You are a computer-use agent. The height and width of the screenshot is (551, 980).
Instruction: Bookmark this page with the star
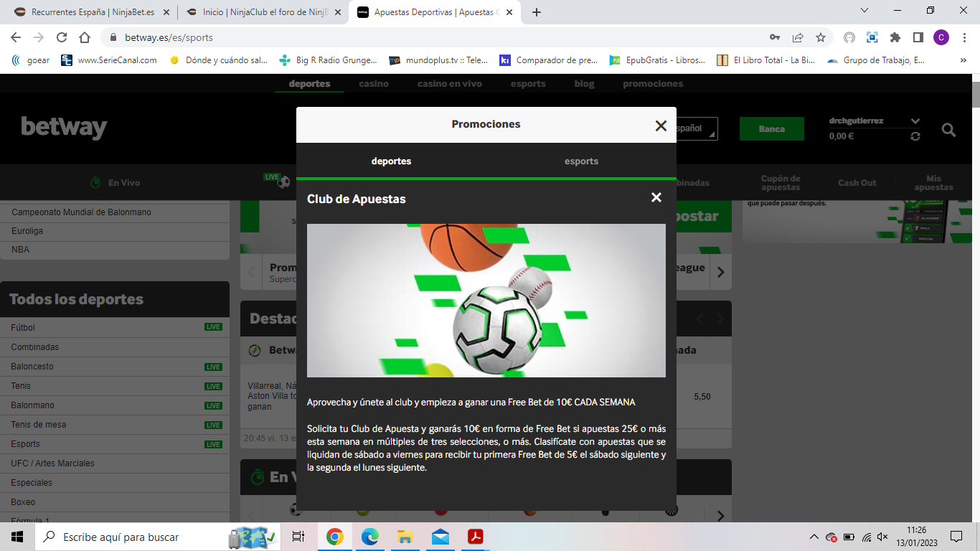point(821,37)
